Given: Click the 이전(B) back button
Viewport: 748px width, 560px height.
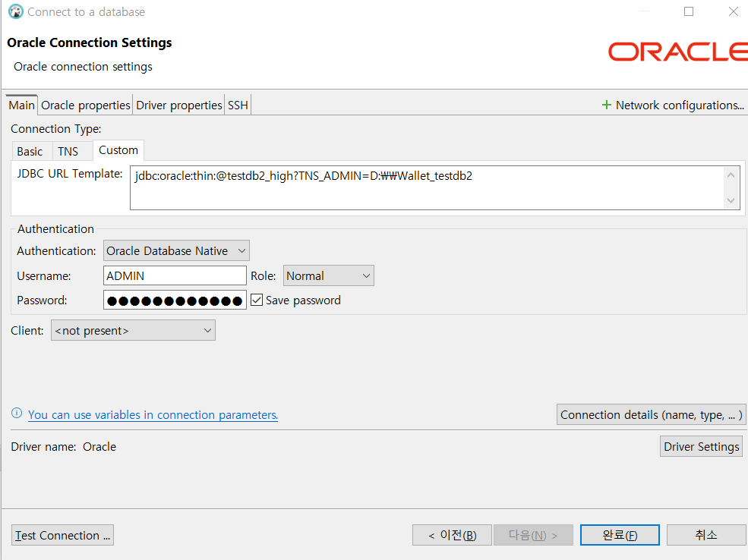Looking at the screenshot, I should (x=452, y=535).
